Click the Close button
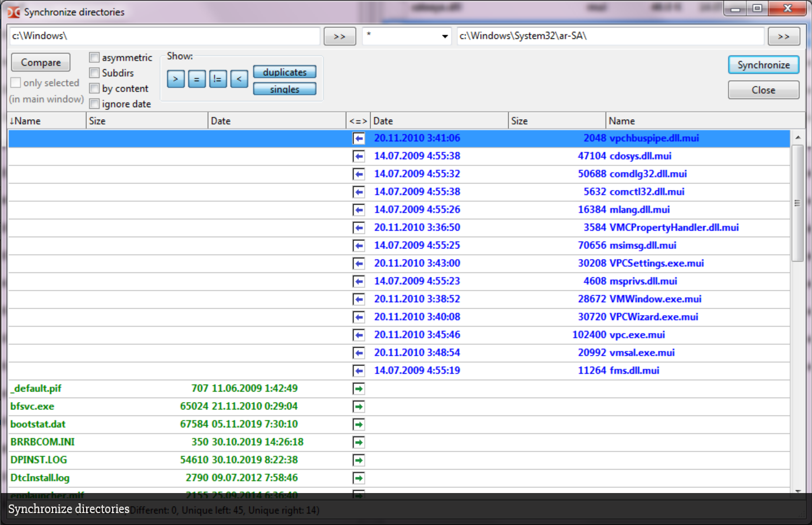 pyautogui.click(x=763, y=90)
